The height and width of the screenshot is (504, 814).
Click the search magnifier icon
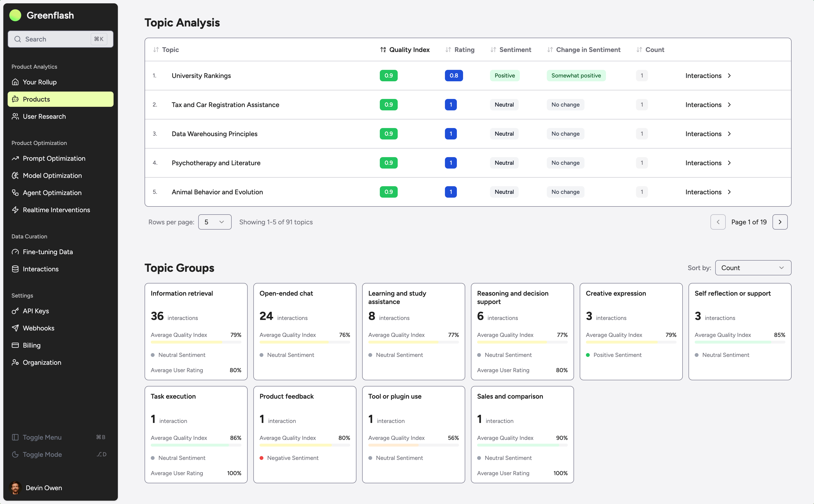click(x=18, y=39)
